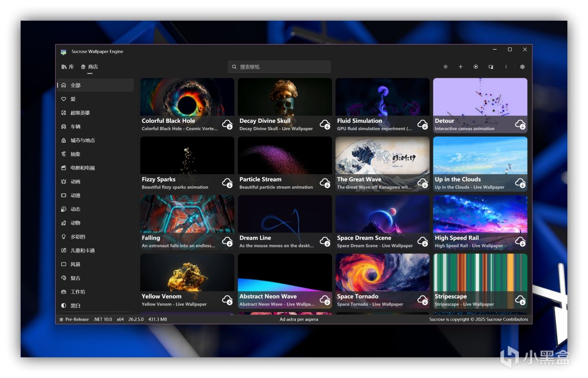Click the 26.2.5.0 version number
The height and width of the screenshot is (378, 588).
point(136,319)
